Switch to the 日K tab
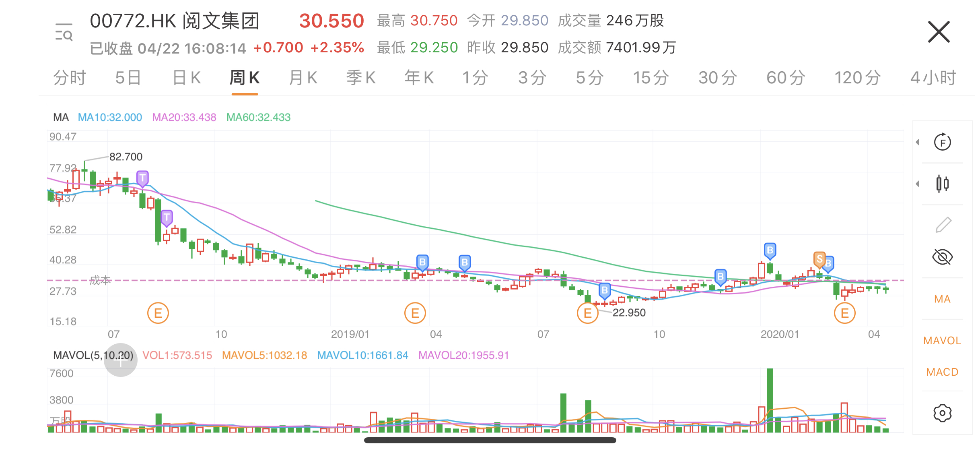The width and height of the screenshot is (980, 453). (186, 78)
